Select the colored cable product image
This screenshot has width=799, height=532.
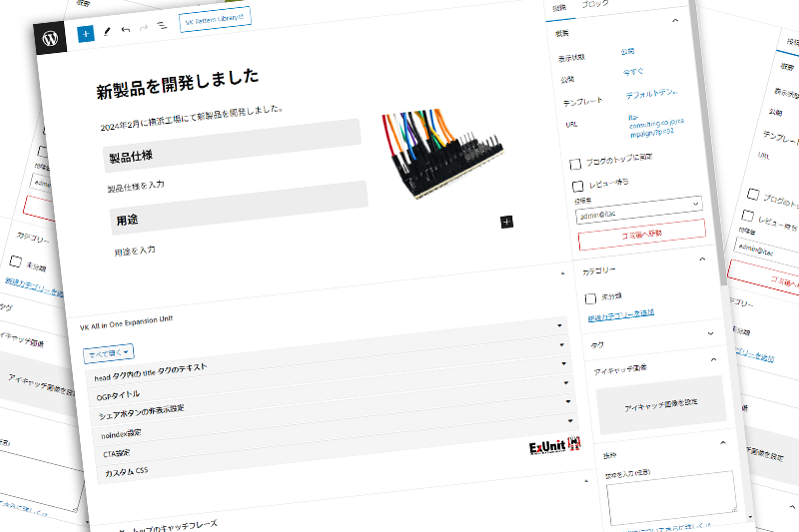(442, 155)
